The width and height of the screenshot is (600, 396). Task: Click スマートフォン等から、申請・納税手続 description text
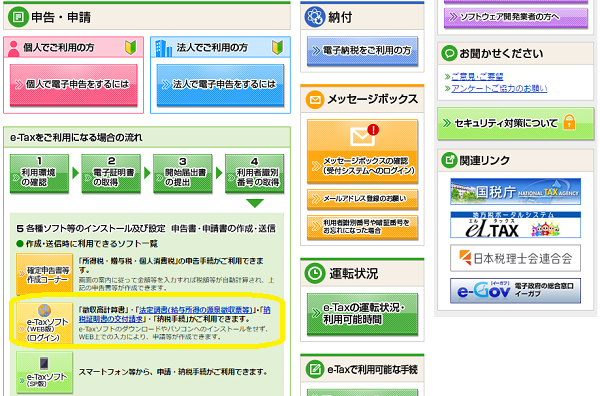[173, 372]
